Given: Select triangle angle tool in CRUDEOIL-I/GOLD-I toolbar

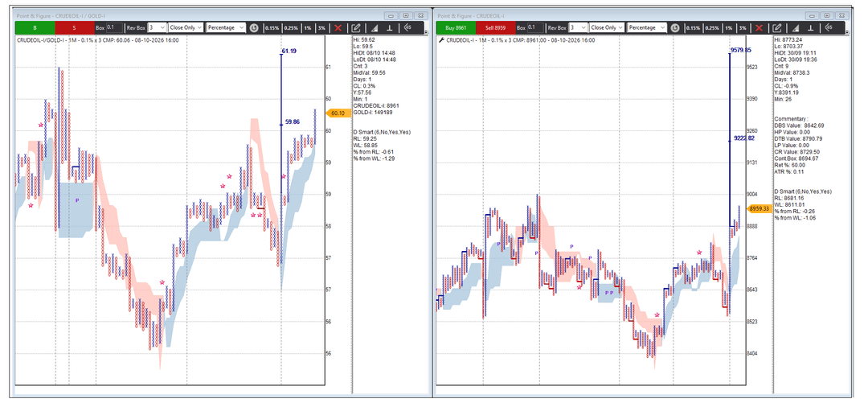Looking at the screenshot, I should 374,27.
